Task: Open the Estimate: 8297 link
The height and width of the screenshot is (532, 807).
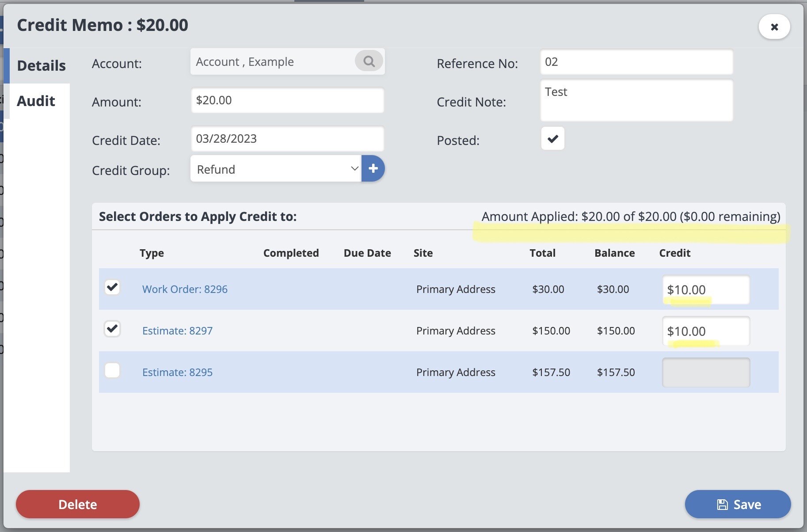Action: point(177,331)
